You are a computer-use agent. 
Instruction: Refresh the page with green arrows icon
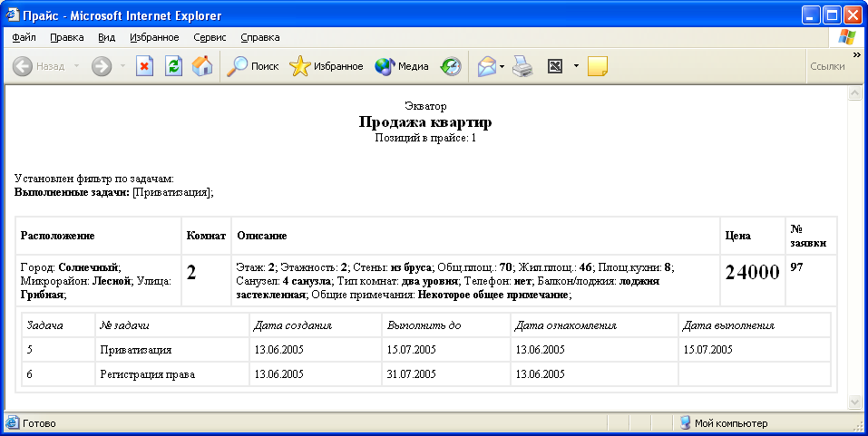[x=174, y=66]
